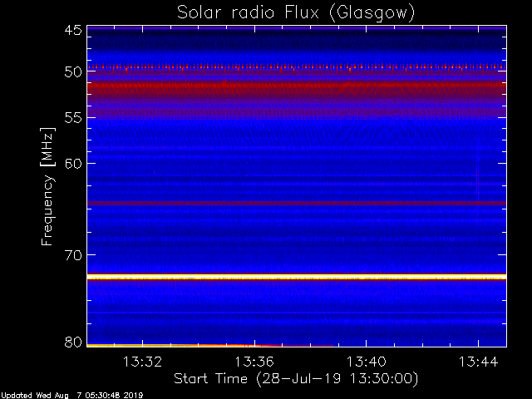Click the '50' frequency axis label
This screenshot has height=399, width=532.
[x=73, y=72]
